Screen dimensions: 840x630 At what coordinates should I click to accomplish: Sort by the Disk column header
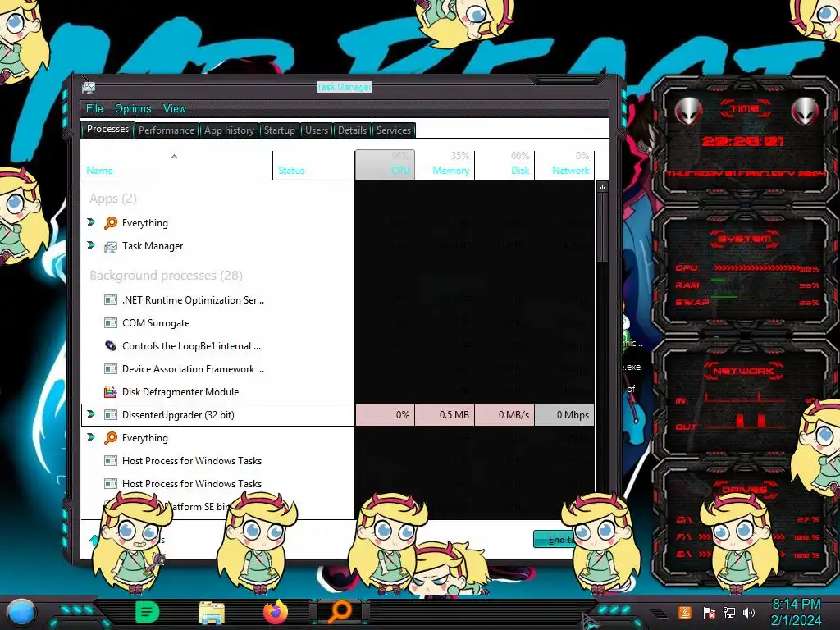pyautogui.click(x=504, y=165)
